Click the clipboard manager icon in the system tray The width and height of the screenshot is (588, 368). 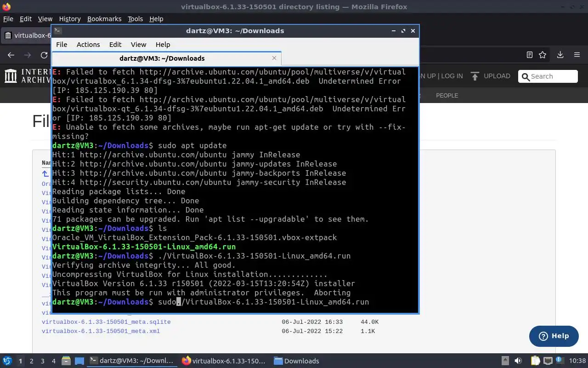pyautogui.click(x=535, y=361)
